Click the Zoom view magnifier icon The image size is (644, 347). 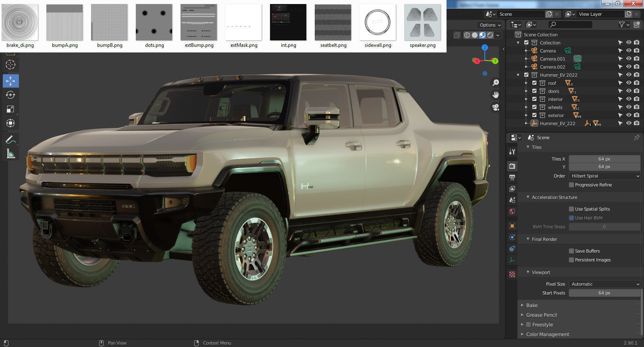[495, 83]
